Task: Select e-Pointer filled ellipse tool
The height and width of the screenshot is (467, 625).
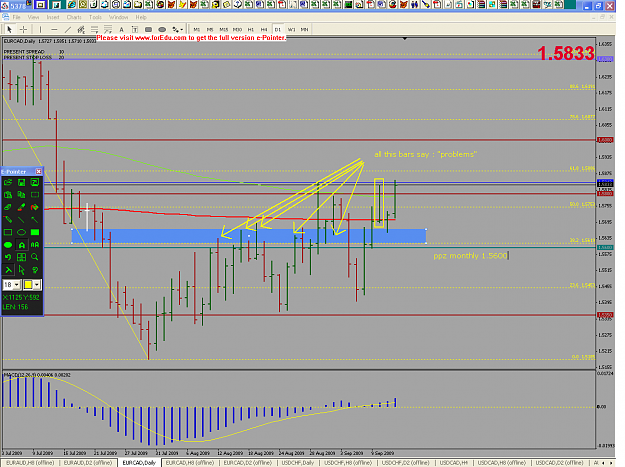Action: pyautogui.click(x=8, y=245)
